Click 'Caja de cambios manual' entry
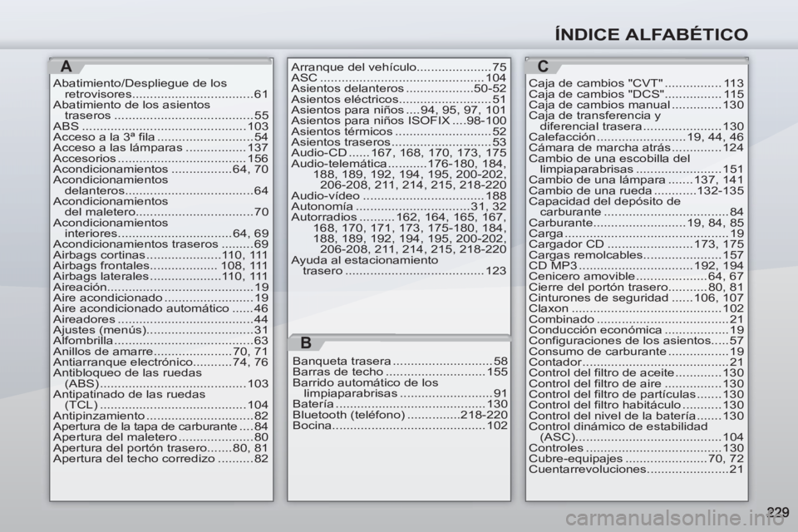The image size is (798, 532). click(636, 105)
